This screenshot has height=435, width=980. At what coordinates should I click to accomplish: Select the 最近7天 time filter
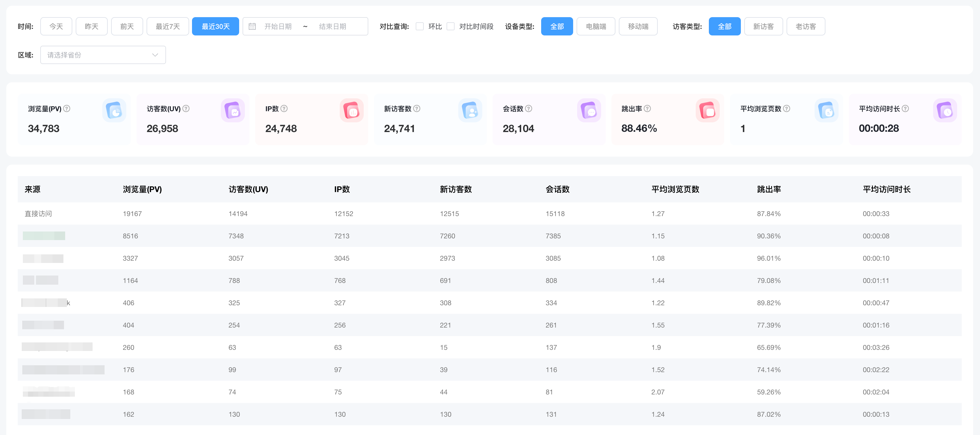coord(168,26)
